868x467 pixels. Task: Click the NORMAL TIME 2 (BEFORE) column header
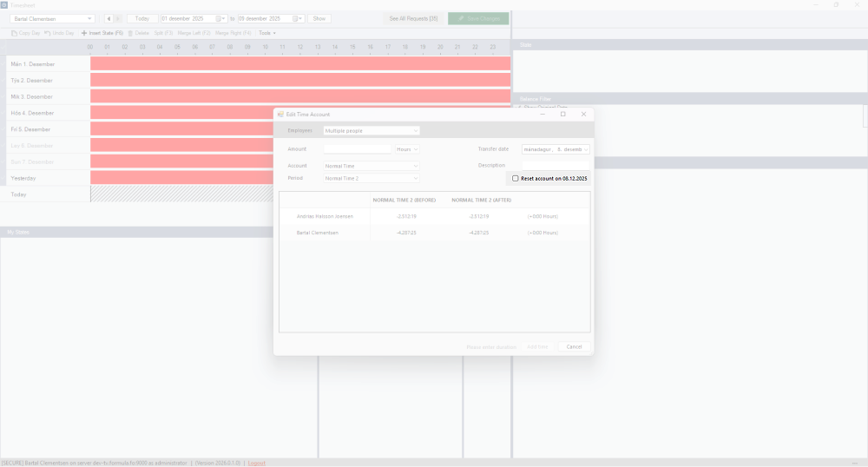pos(404,201)
